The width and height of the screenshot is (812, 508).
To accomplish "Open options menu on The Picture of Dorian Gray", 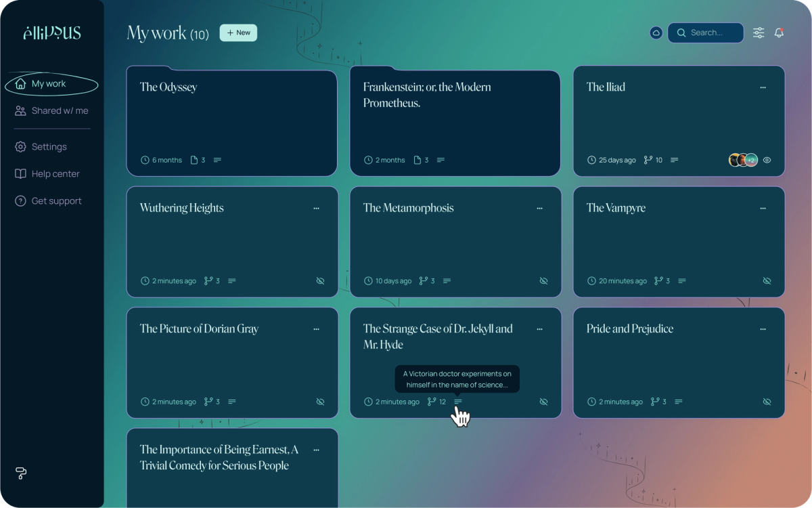I will [316, 329].
